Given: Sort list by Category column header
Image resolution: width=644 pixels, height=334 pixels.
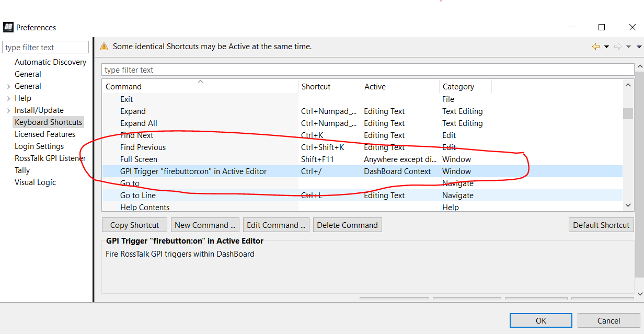Looking at the screenshot, I should (x=458, y=87).
